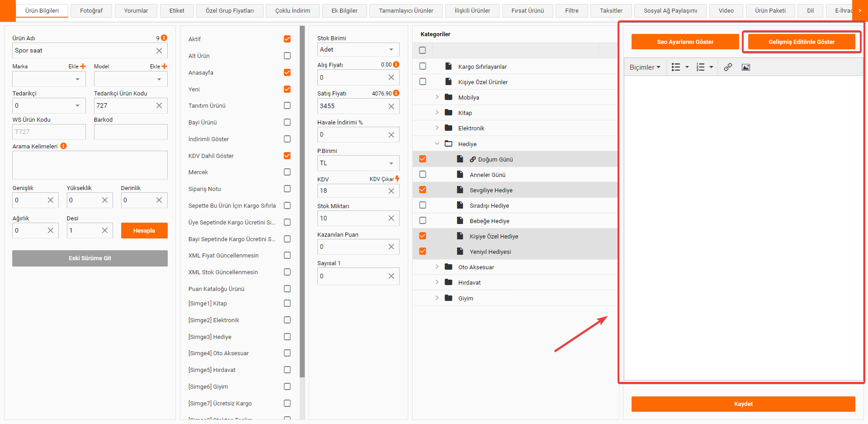This screenshot has width=868, height=424.
Task: Expand the Elektronik category
Action: click(437, 128)
